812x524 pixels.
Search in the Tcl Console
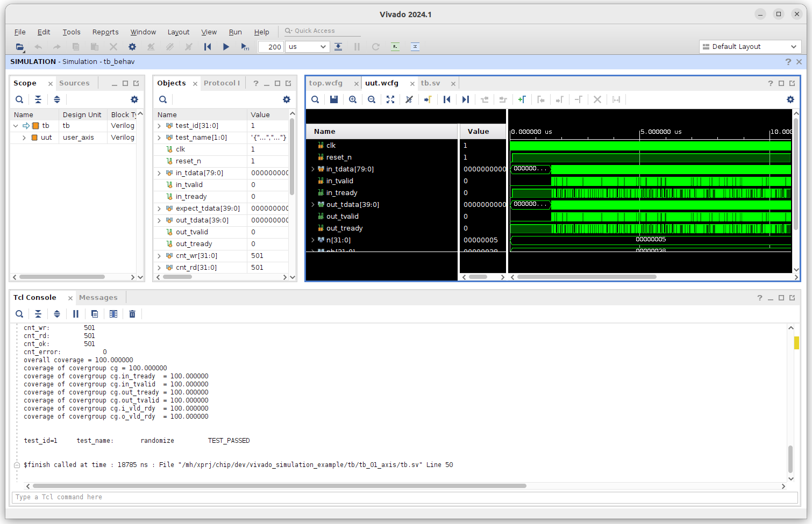(19, 314)
